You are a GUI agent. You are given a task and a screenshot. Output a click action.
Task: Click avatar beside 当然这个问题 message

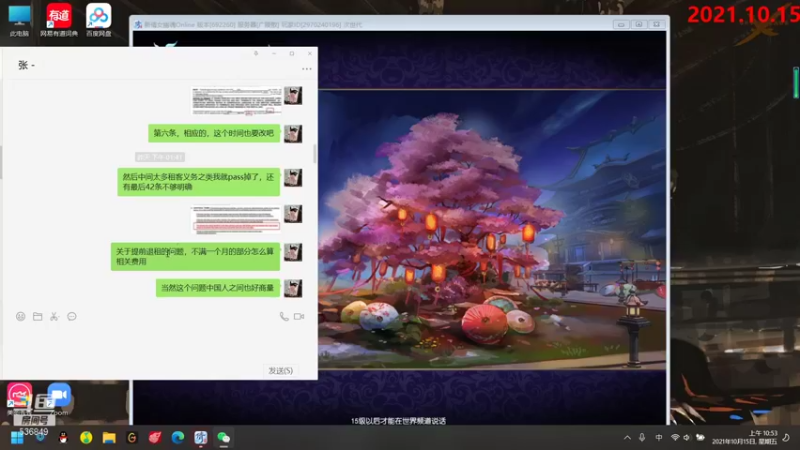[x=293, y=288]
